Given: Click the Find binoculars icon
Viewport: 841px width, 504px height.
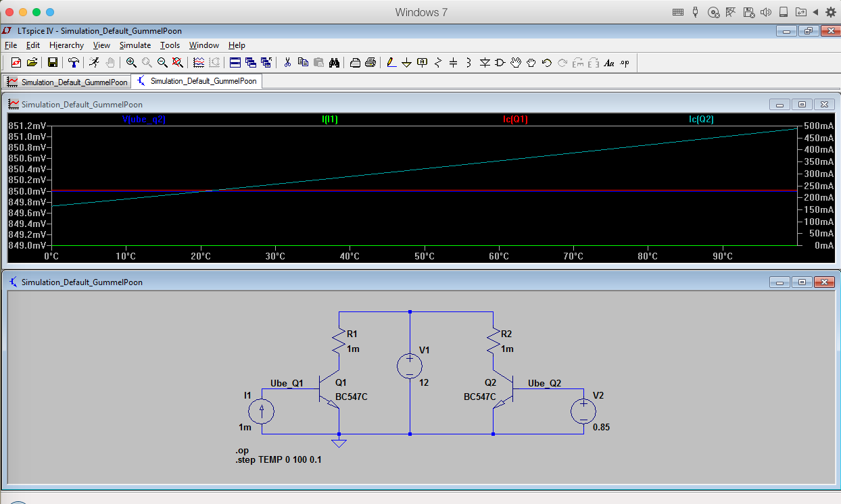Looking at the screenshot, I should (334, 63).
